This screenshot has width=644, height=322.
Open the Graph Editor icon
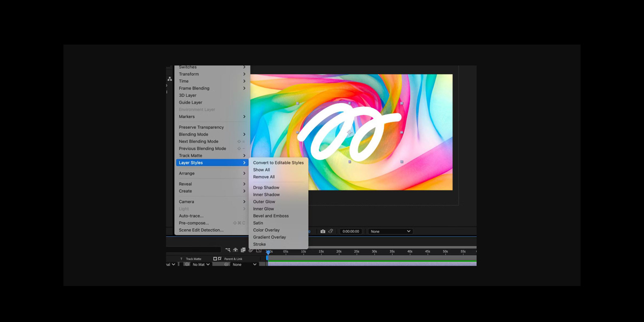[258, 250]
